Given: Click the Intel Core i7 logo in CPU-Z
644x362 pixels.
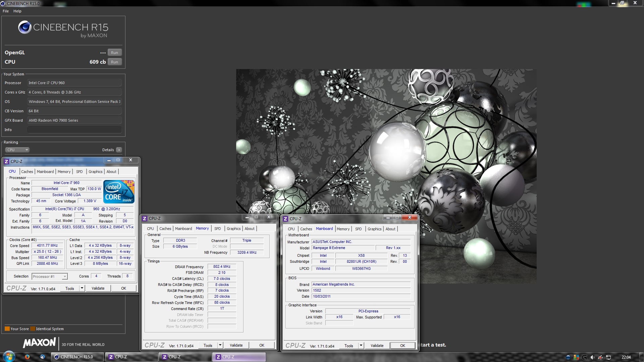Looking at the screenshot, I should (119, 191).
